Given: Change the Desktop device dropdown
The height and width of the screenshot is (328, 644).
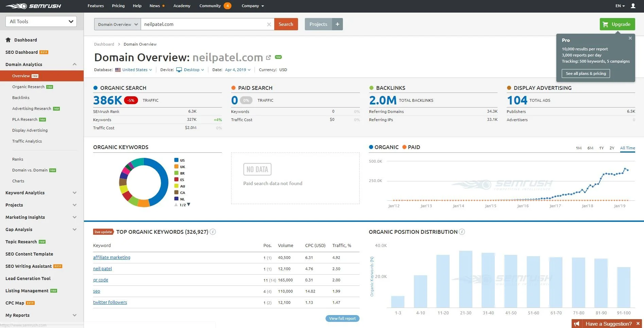Looking at the screenshot, I should point(194,70).
